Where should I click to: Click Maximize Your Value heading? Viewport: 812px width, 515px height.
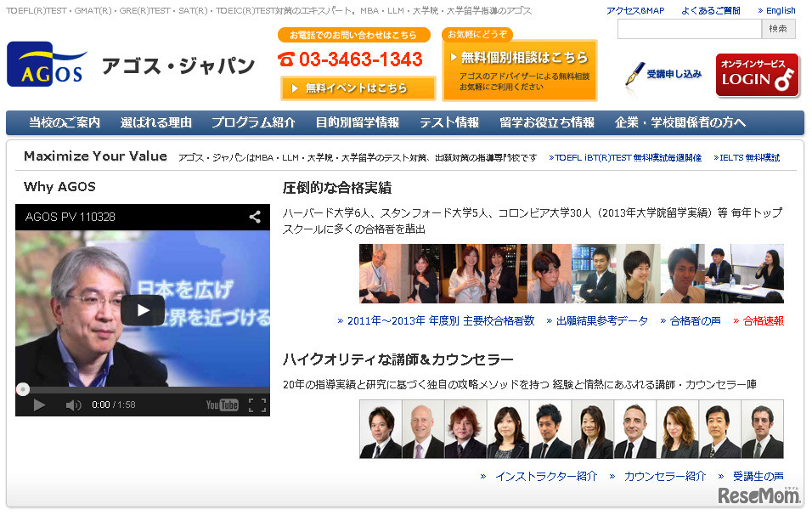click(95, 156)
